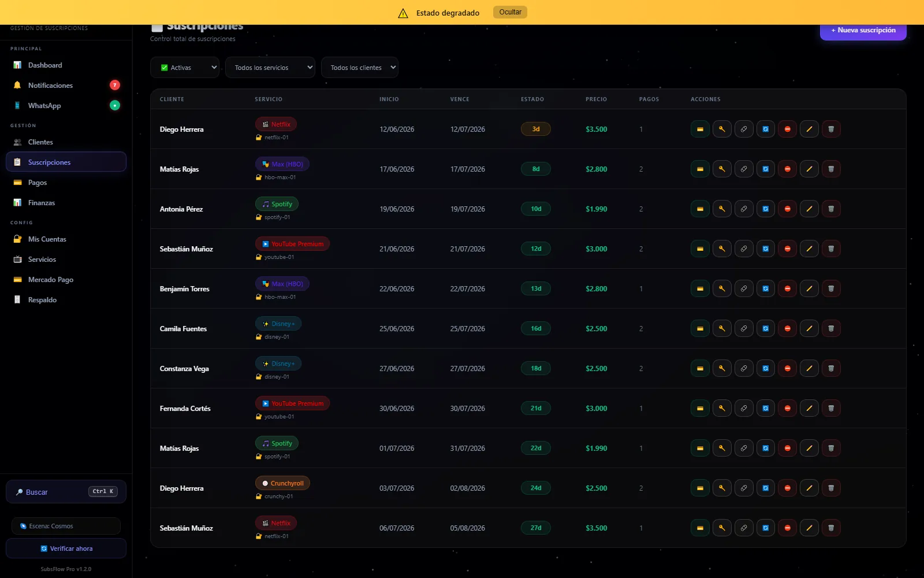Click the key credentials icon in Matías Rojas's Max (HBO) row

(722, 169)
